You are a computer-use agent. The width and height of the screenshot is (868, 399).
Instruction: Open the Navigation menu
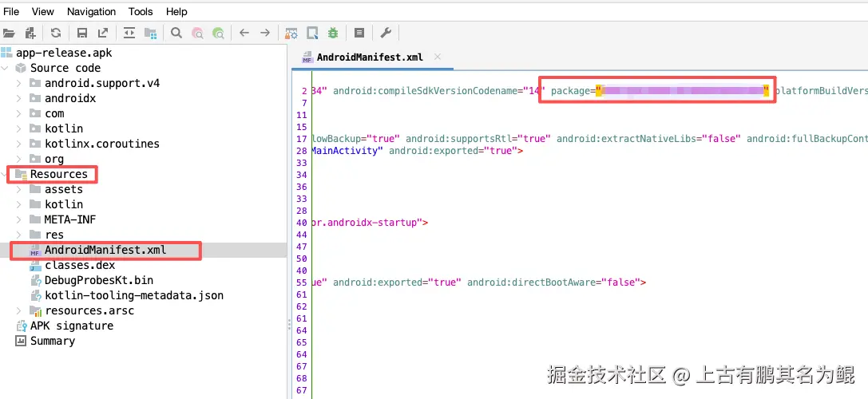(92, 12)
